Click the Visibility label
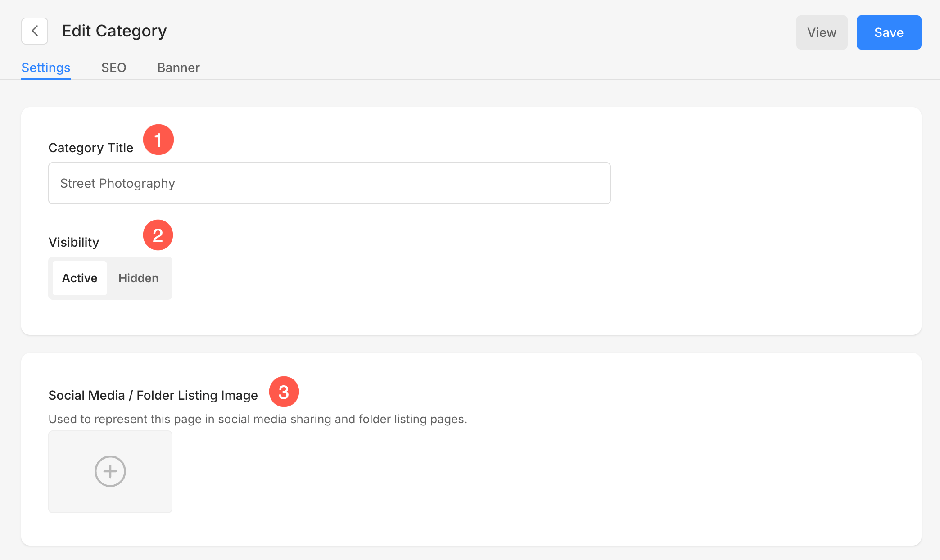The image size is (940, 560). click(x=74, y=242)
